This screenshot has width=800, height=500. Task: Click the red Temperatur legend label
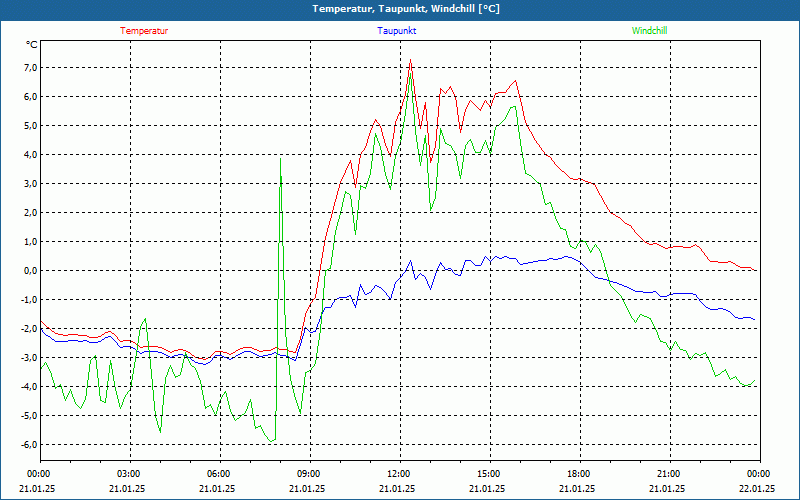click(144, 31)
